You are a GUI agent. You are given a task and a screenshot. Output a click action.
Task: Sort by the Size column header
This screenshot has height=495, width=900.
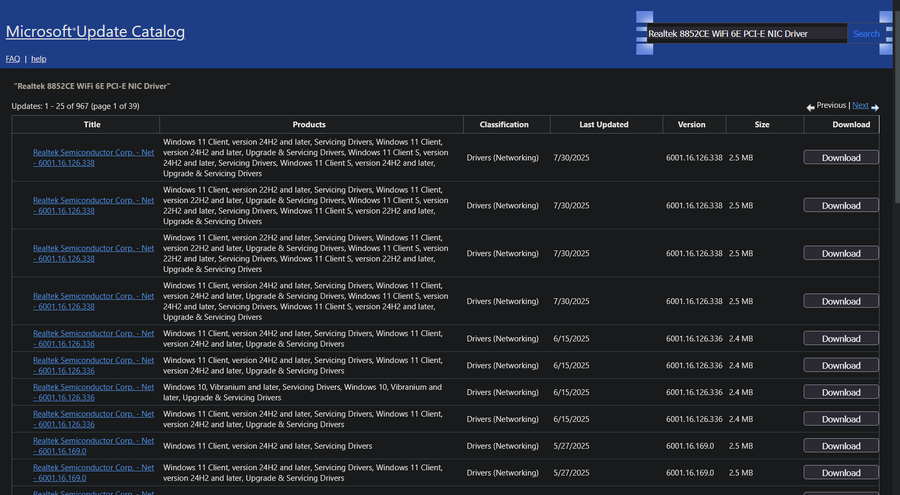pos(762,124)
